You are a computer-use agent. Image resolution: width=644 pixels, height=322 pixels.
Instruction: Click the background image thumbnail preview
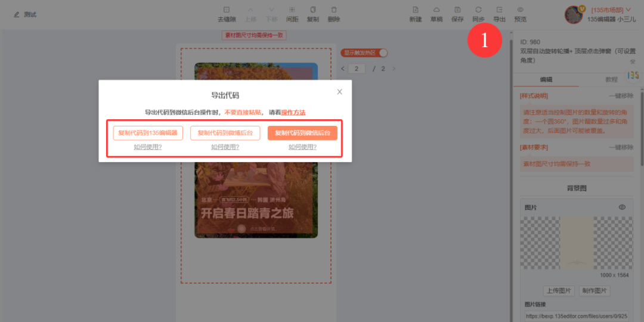pos(577,243)
